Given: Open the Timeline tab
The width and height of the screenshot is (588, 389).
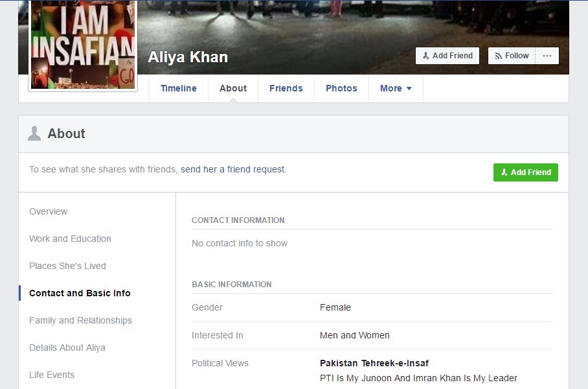Looking at the screenshot, I should click(x=179, y=88).
